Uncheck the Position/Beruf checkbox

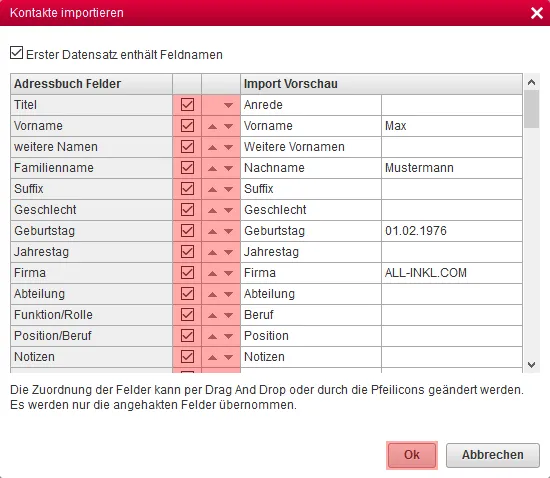(x=187, y=335)
